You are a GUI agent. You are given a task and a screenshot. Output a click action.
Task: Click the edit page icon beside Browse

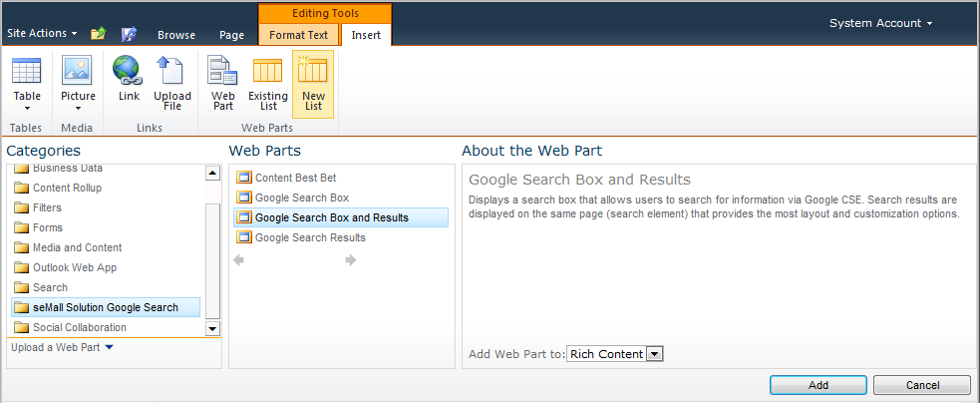[129, 34]
